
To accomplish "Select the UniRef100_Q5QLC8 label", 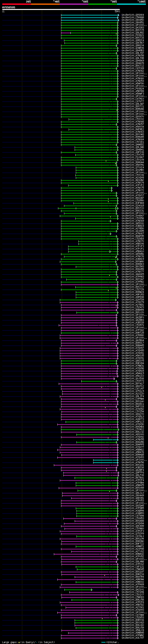I will point(133,631).
